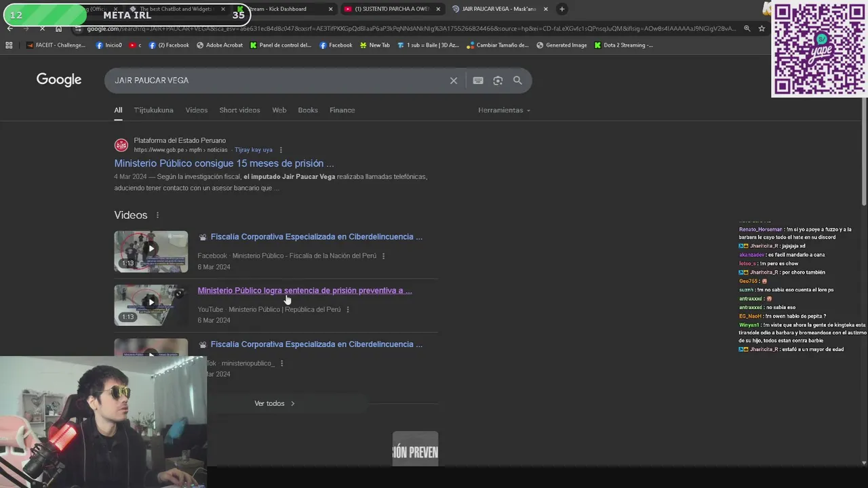Viewport: 868px width, 488px height.
Task: Clear the Google search box with the X
Action: (x=454, y=81)
